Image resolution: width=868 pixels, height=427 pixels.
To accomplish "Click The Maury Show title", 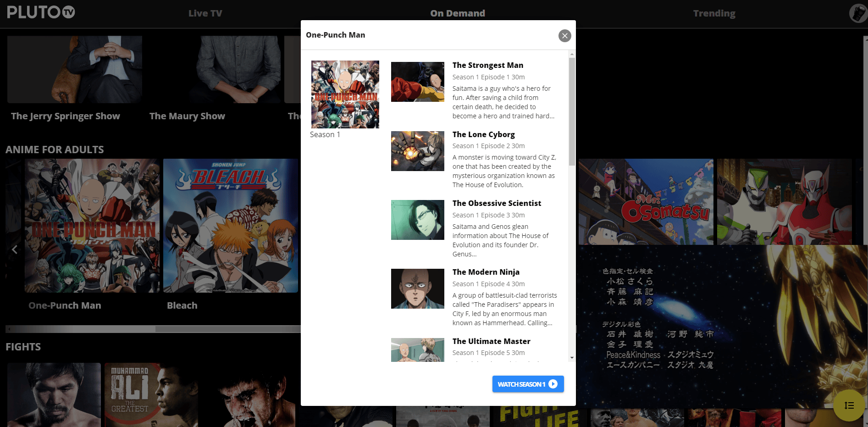I will tap(187, 116).
